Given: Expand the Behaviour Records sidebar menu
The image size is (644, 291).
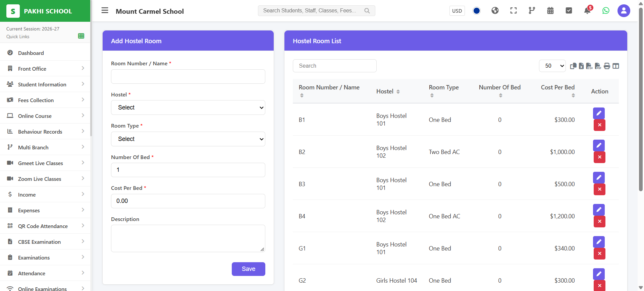Looking at the screenshot, I should [45, 132].
